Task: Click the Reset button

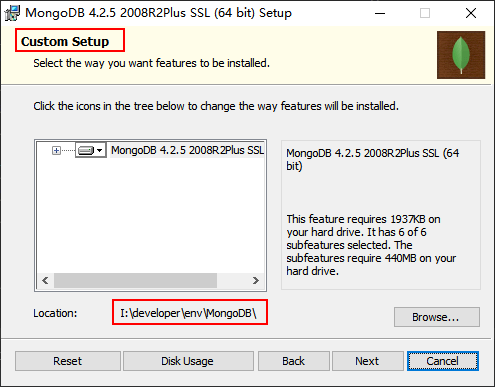Action: click(68, 361)
